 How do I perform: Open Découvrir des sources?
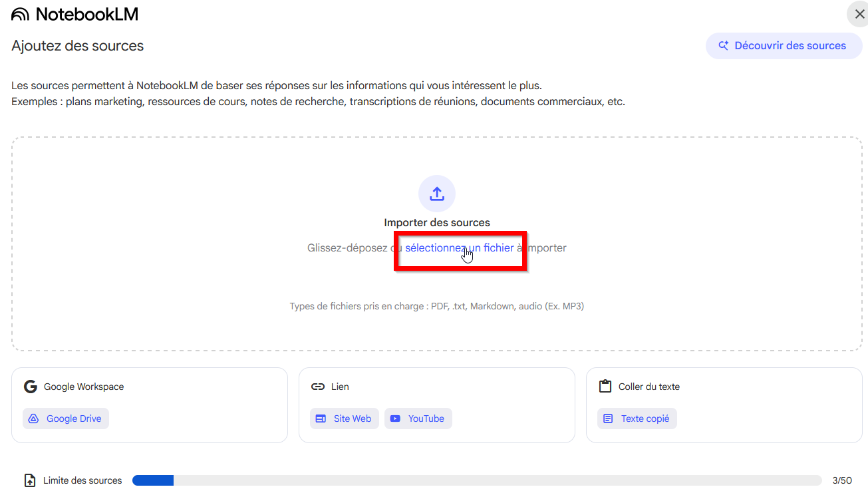784,46
